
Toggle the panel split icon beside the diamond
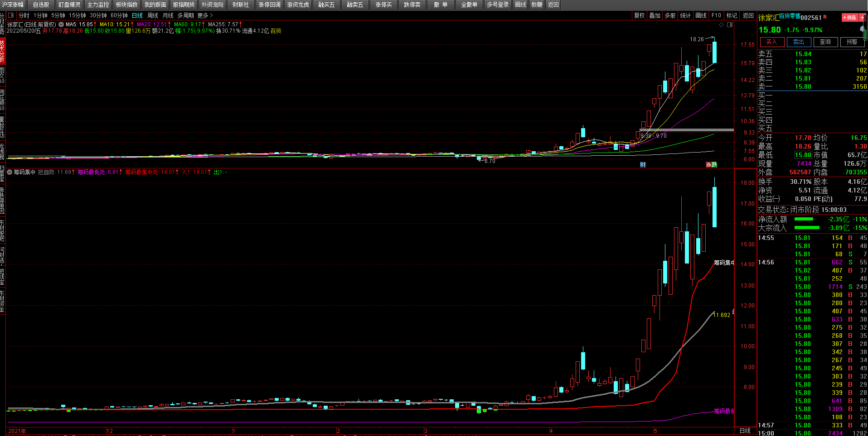[x=730, y=25]
